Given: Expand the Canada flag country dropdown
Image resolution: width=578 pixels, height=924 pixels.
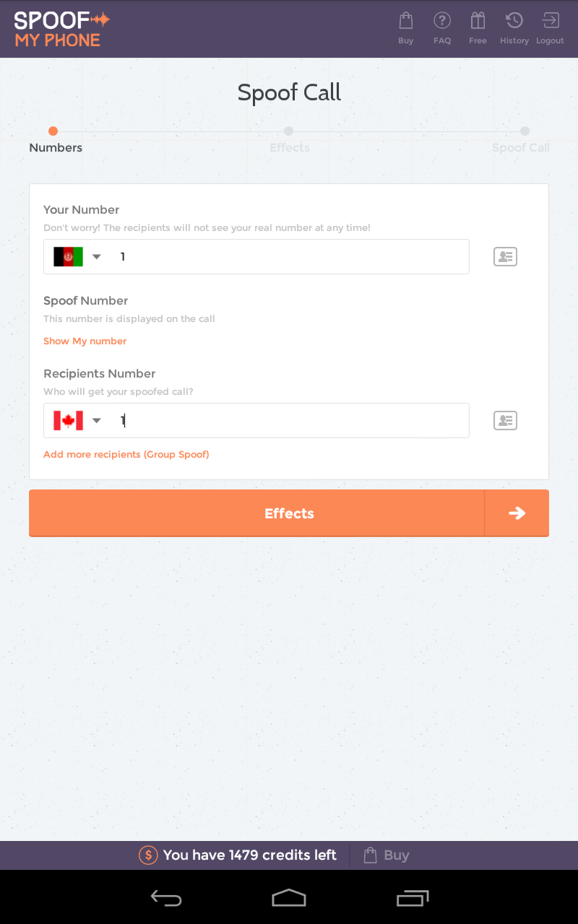Looking at the screenshot, I should pos(77,421).
